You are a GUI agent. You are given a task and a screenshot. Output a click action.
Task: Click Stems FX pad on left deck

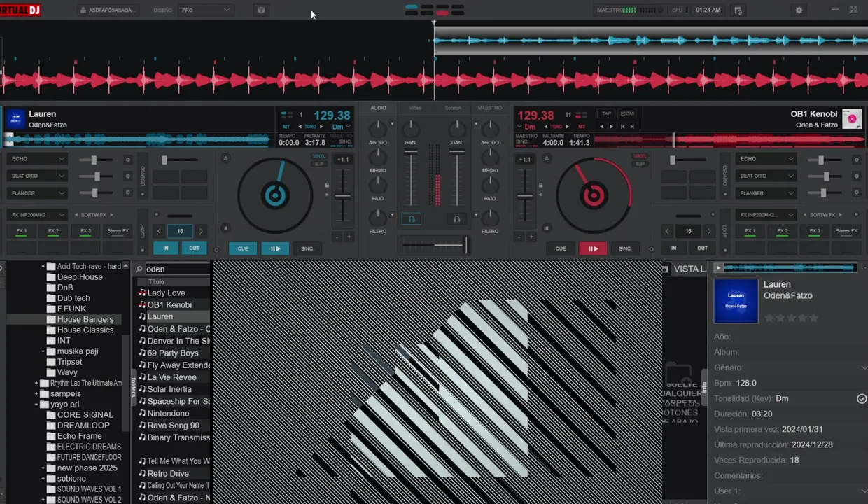pos(118,231)
